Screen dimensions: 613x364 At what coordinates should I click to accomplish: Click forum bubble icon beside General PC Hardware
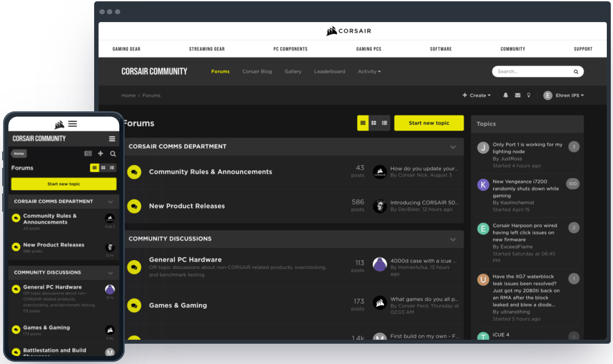pyautogui.click(x=134, y=267)
